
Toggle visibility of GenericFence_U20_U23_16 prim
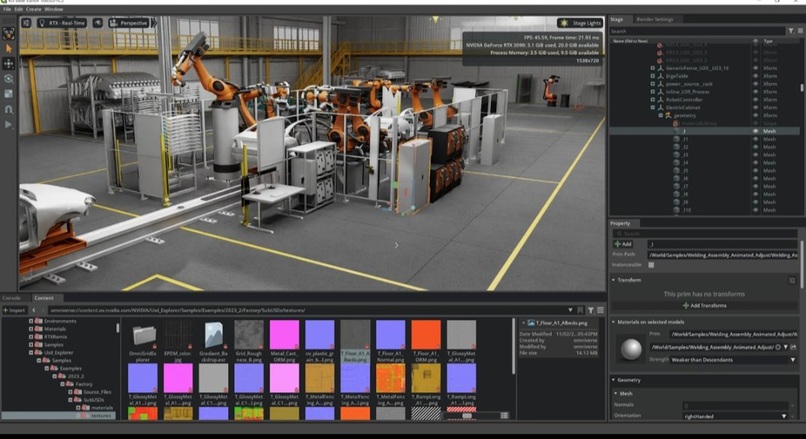click(755, 68)
